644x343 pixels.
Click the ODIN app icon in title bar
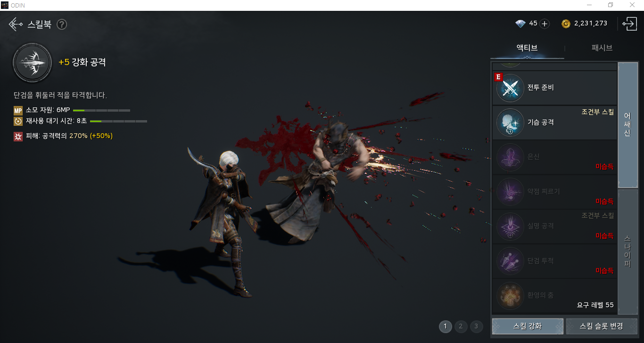point(4,5)
